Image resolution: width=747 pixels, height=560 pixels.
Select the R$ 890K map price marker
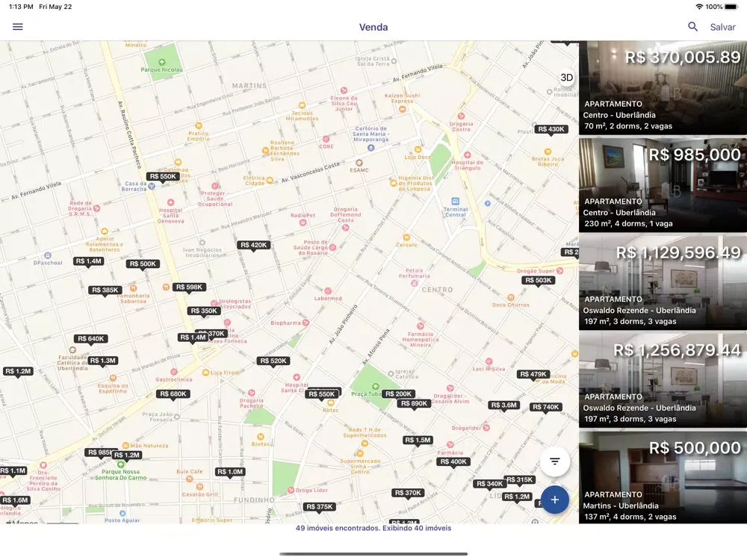coord(414,403)
